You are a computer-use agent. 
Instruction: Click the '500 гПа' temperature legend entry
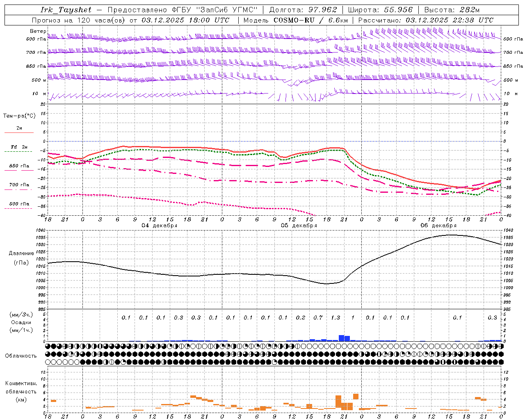click(x=19, y=204)
